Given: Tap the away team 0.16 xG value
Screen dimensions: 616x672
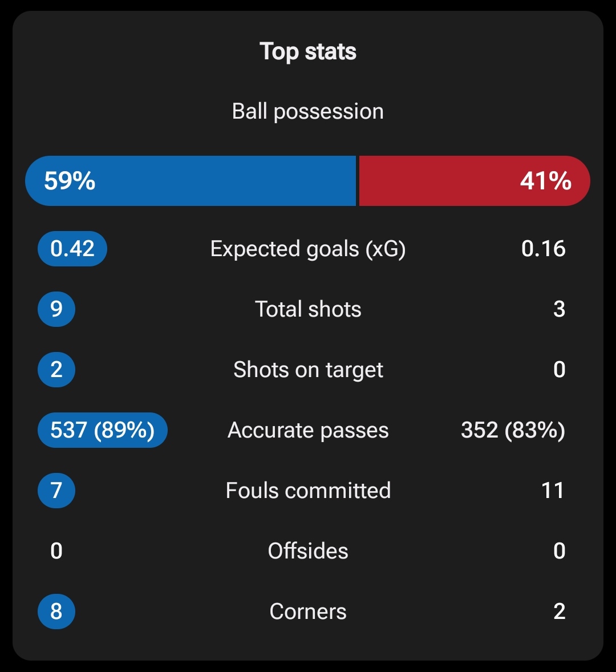Looking at the screenshot, I should click(543, 249).
